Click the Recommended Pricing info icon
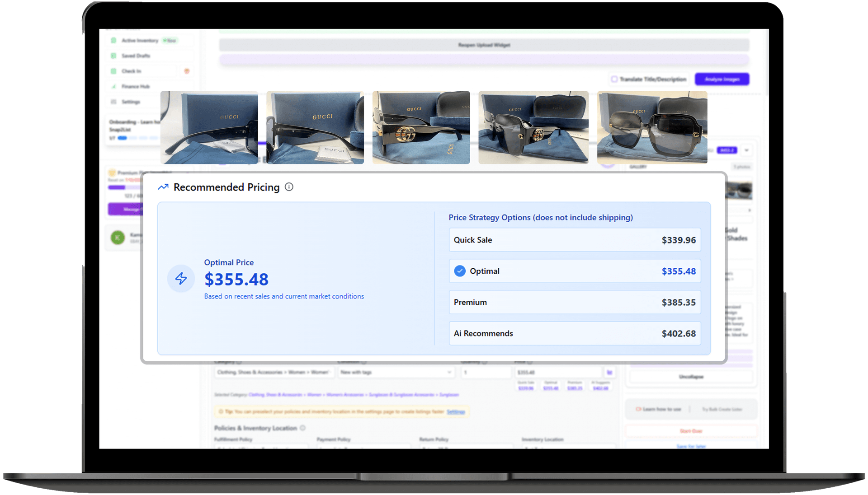Image resolution: width=868 pixels, height=495 pixels. [x=289, y=187]
